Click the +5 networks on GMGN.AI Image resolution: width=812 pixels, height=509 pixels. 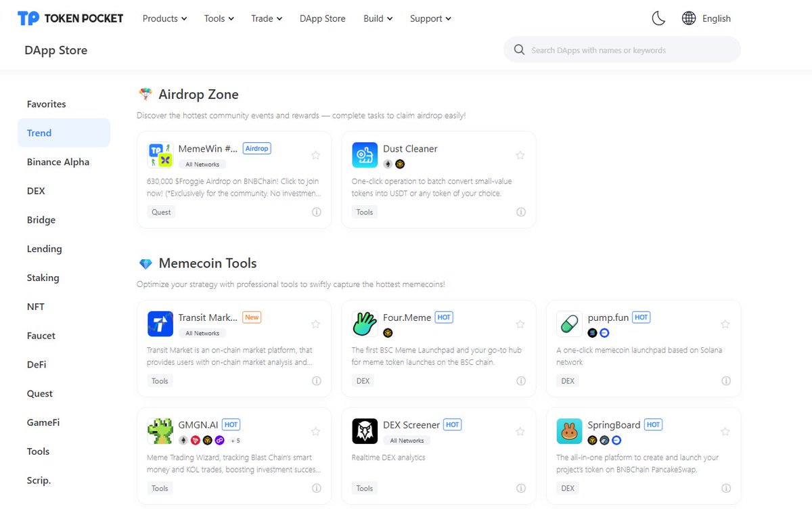(235, 441)
